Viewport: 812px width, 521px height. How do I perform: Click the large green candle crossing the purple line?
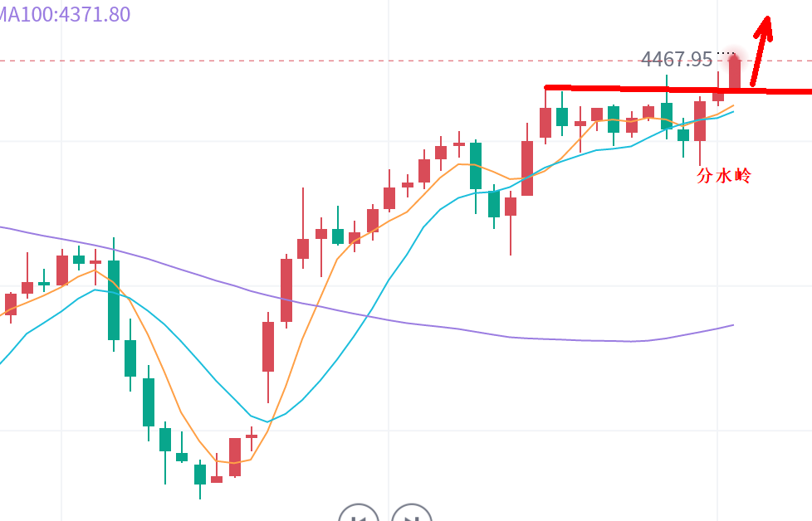114,299
